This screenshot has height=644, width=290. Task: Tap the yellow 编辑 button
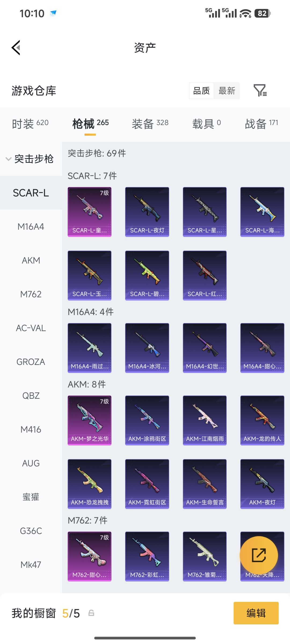coord(256,613)
